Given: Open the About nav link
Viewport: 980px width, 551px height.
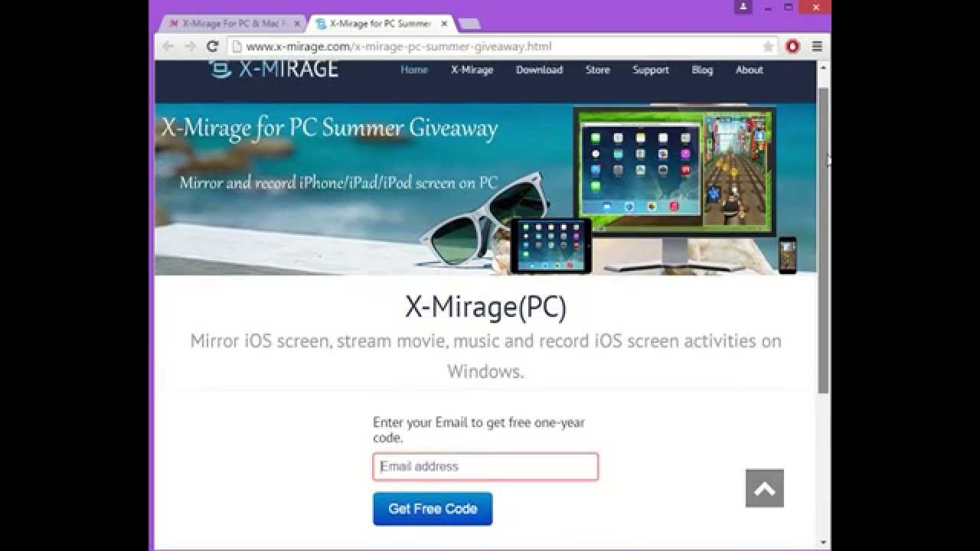Looking at the screenshot, I should coord(750,70).
